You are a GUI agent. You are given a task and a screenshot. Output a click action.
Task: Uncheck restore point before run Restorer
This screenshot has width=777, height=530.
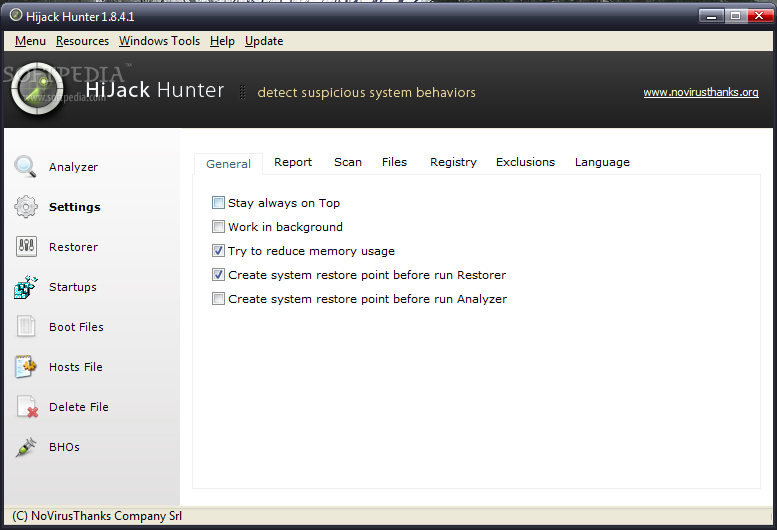pyautogui.click(x=218, y=274)
